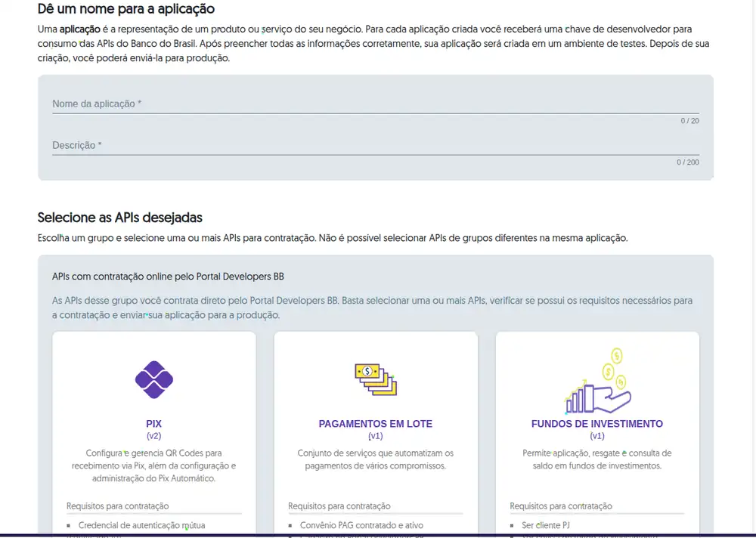This screenshot has width=756, height=538.
Task: Click the PIX (v2) version label
Action: tap(153, 436)
